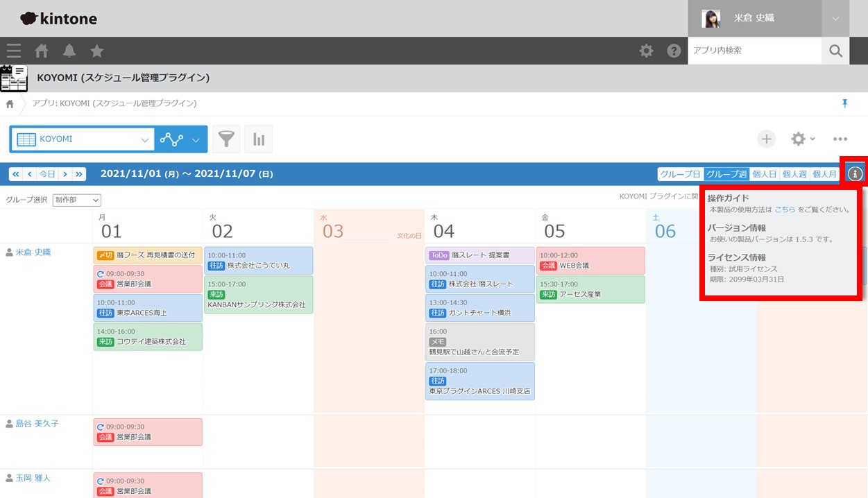Click into the アプリ内検索 search field

(x=755, y=51)
